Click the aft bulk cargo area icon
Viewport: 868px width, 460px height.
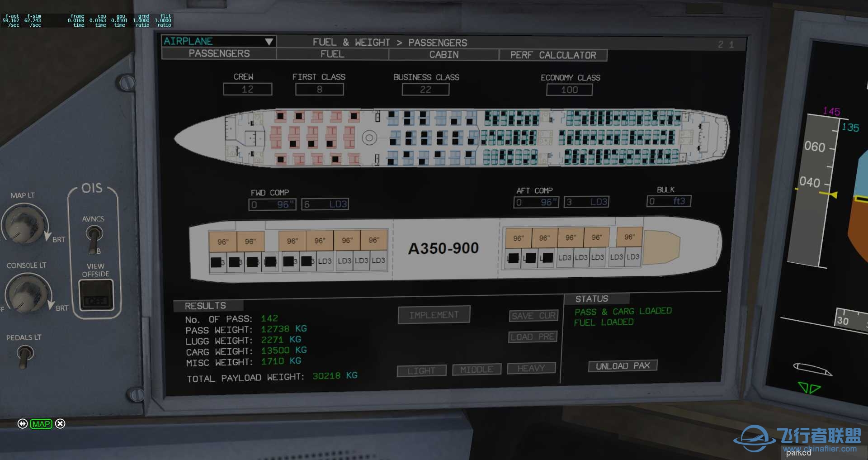coord(661,248)
